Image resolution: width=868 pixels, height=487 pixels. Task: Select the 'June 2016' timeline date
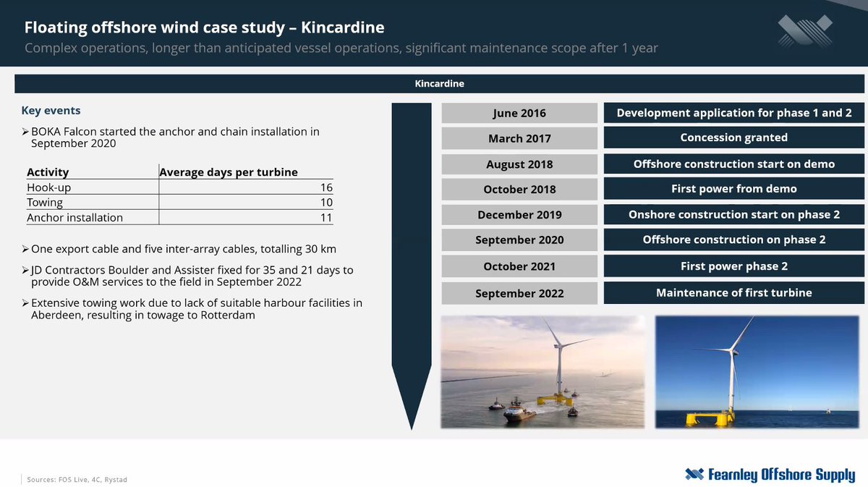tap(519, 113)
